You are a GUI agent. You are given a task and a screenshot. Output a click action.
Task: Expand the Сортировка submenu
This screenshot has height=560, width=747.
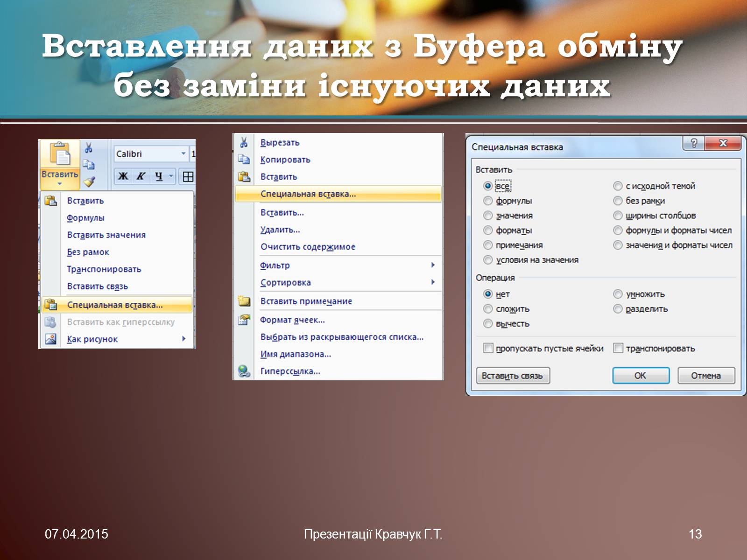pyautogui.click(x=433, y=282)
